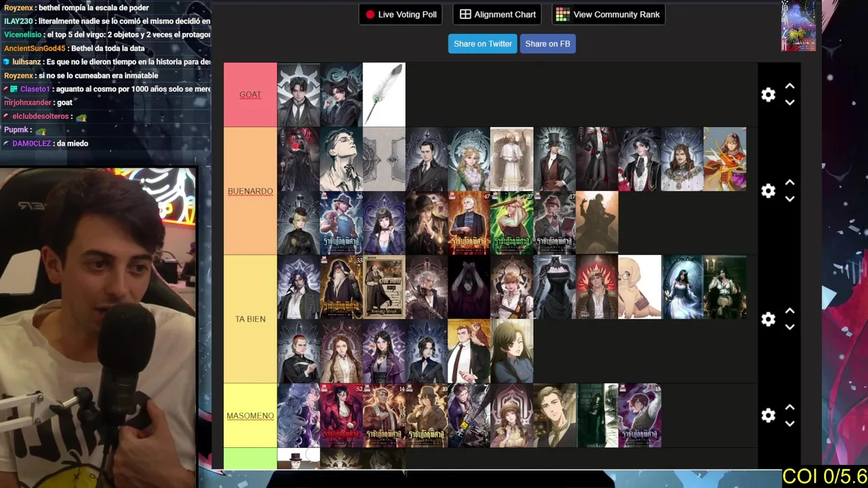
Task: Open settings gear for GOAT row
Action: [768, 95]
